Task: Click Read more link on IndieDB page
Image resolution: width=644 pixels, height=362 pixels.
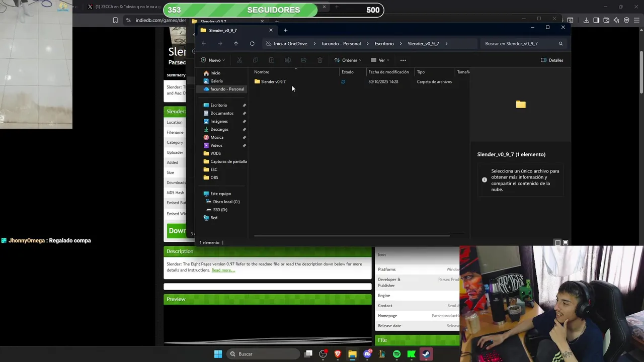Action: [x=223, y=270]
